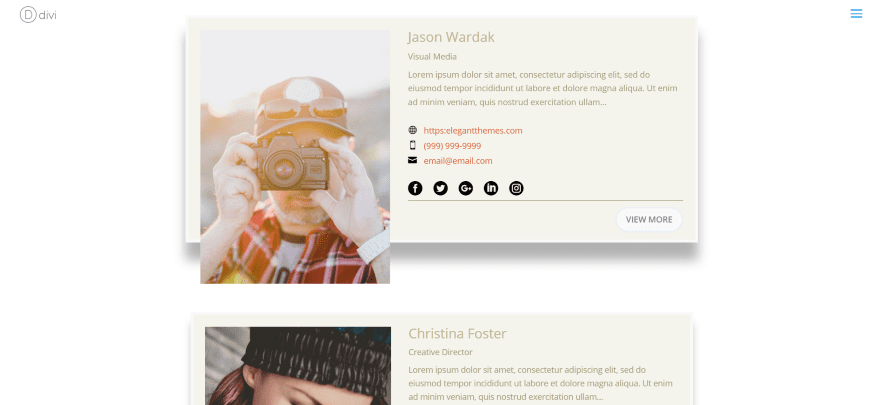Click the (999) 999-9999 phone link

pos(452,146)
